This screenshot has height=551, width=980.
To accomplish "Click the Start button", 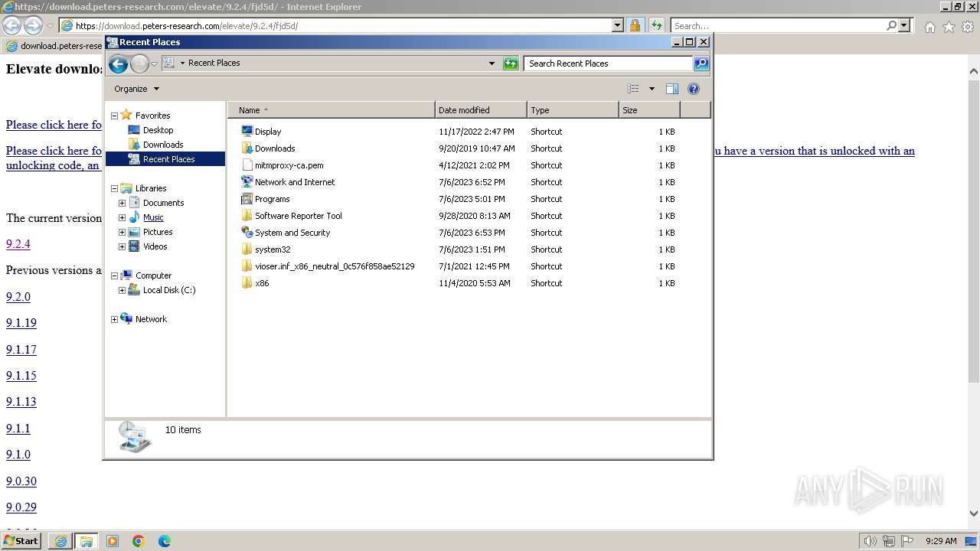I will click(21, 541).
